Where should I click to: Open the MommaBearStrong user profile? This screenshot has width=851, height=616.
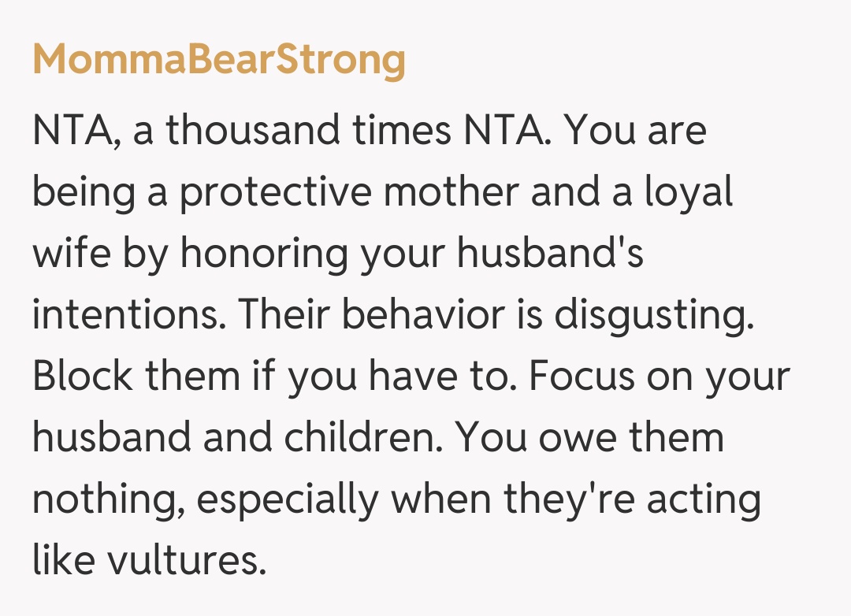[x=219, y=60]
